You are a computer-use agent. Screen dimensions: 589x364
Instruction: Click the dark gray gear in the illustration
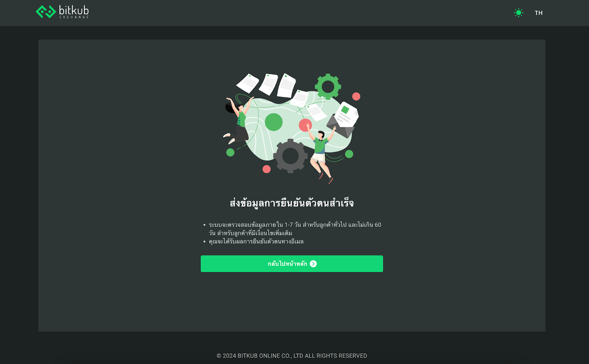click(x=290, y=156)
